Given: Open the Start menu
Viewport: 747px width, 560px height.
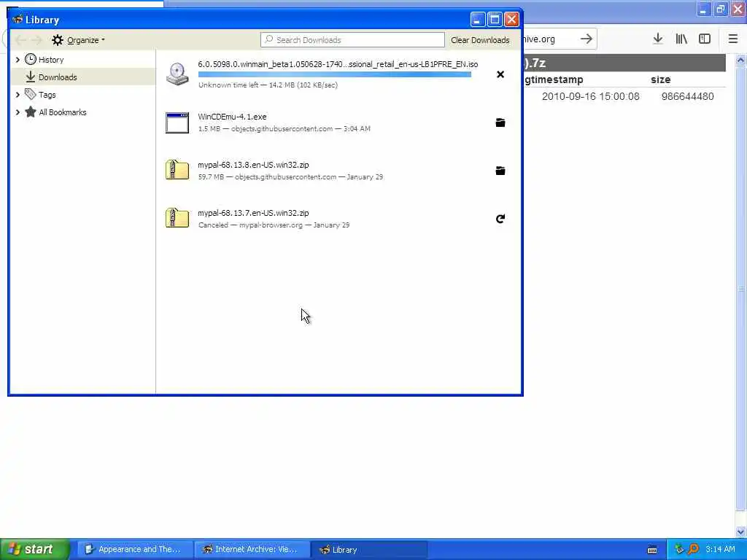Looking at the screenshot, I should (35, 549).
